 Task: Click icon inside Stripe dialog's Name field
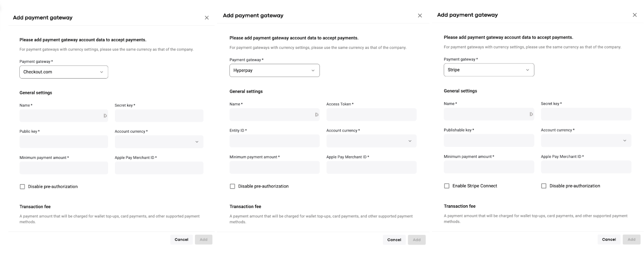click(531, 115)
